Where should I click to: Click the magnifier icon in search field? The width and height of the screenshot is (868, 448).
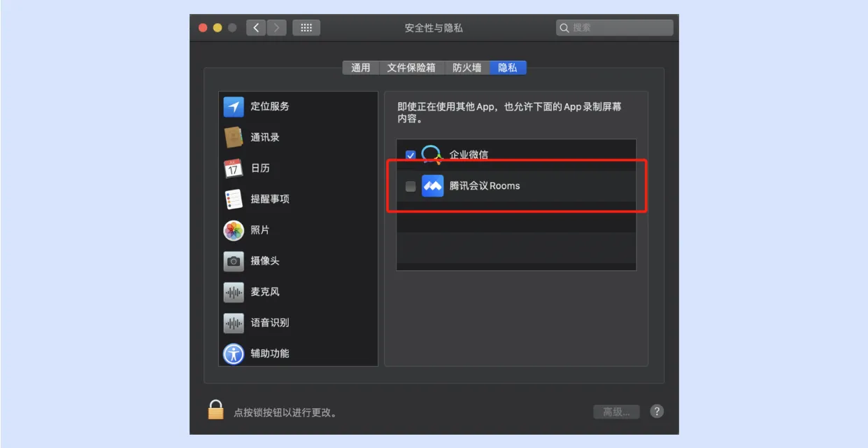(565, 27)
